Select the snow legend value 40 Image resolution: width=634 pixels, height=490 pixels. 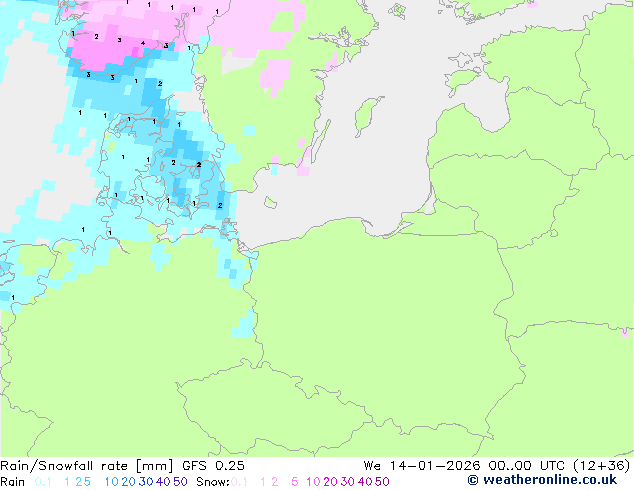tap(365, 482)
